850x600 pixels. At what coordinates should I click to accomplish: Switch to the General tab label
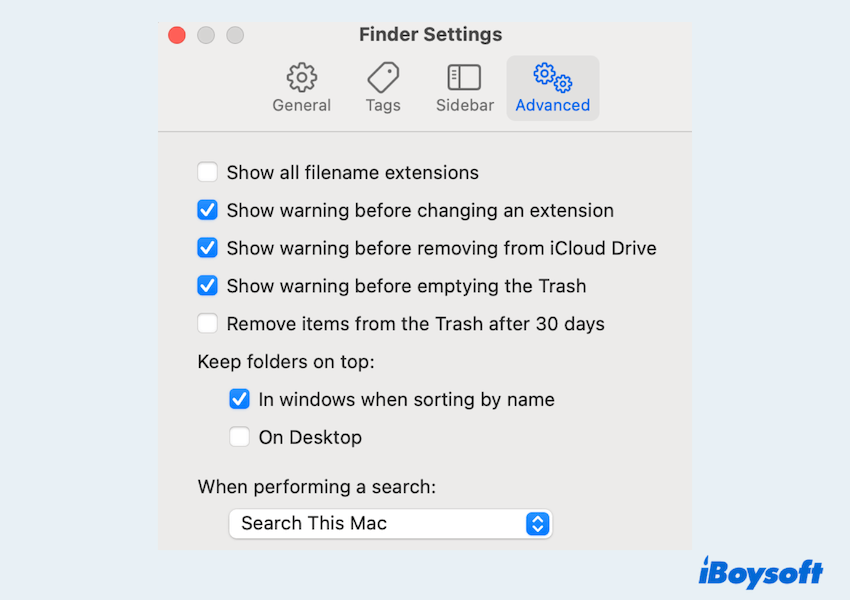click(301, 105)
